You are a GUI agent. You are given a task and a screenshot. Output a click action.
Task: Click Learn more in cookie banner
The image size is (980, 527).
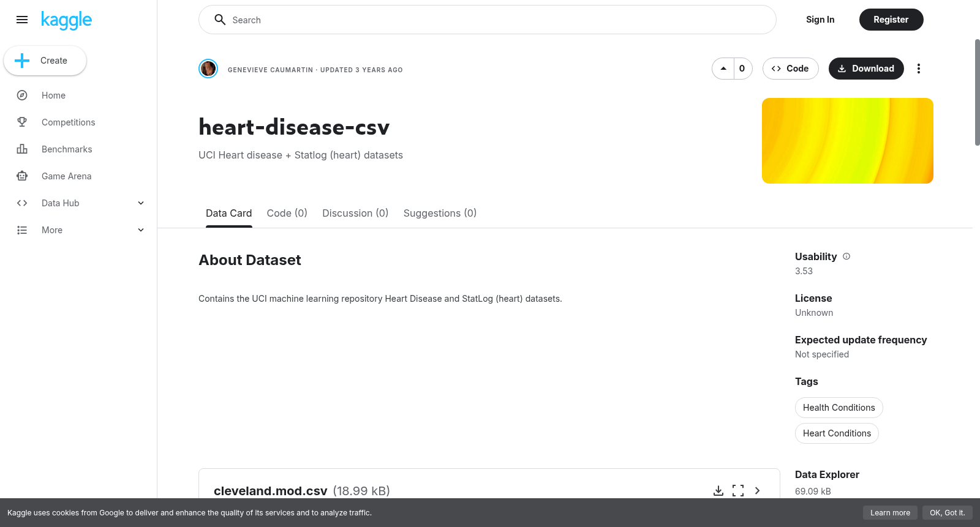coord(891,513)
